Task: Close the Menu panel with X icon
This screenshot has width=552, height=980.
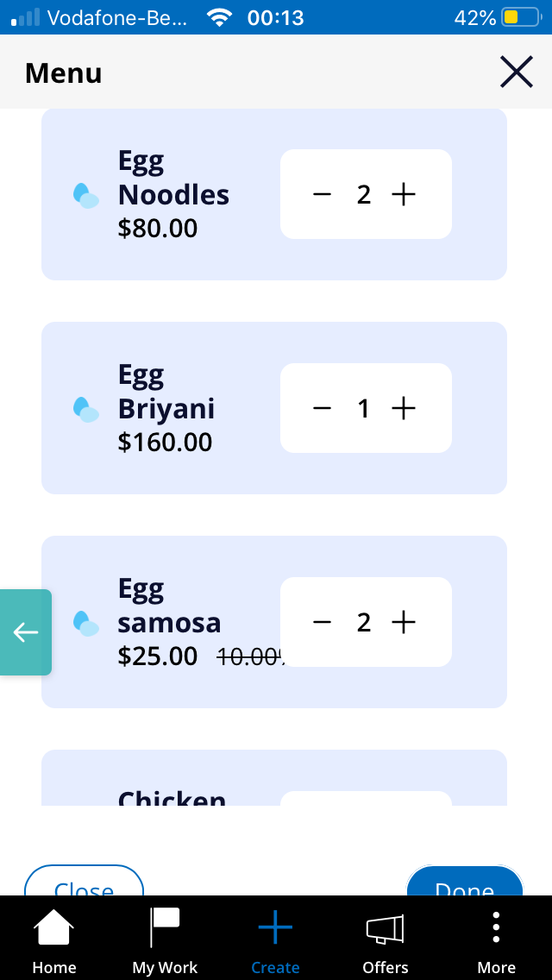Action: 517,72
